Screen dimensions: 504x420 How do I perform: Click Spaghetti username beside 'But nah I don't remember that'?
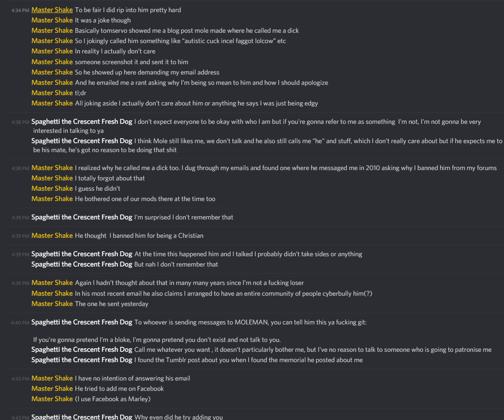tap(82, 264)
